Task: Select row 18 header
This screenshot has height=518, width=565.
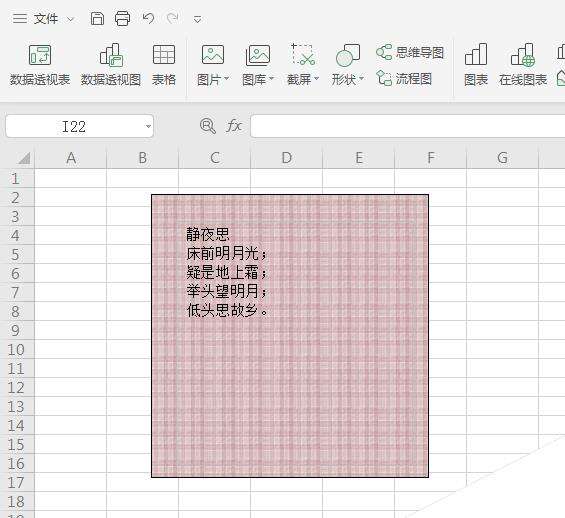Action: pos(17,501)
